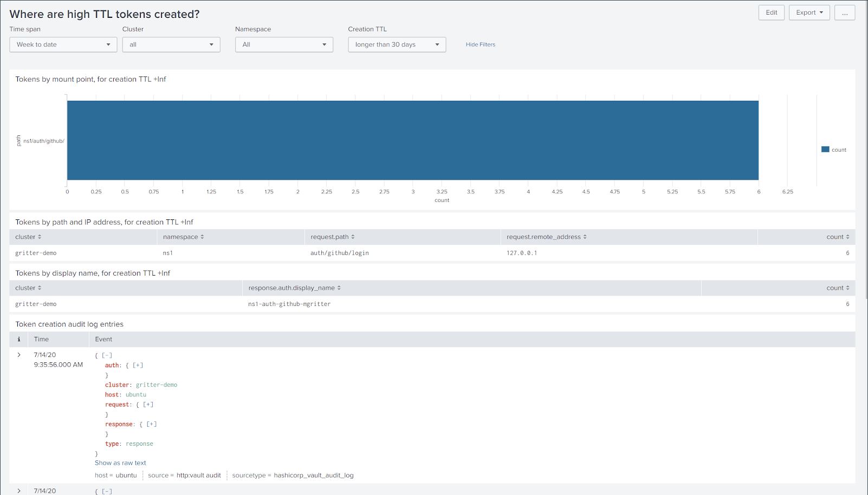Image resolution: width=868 pixels, height=495 pixels.
Task: Click the host = ubuntu field value
Action: click(x=116, y=475)
